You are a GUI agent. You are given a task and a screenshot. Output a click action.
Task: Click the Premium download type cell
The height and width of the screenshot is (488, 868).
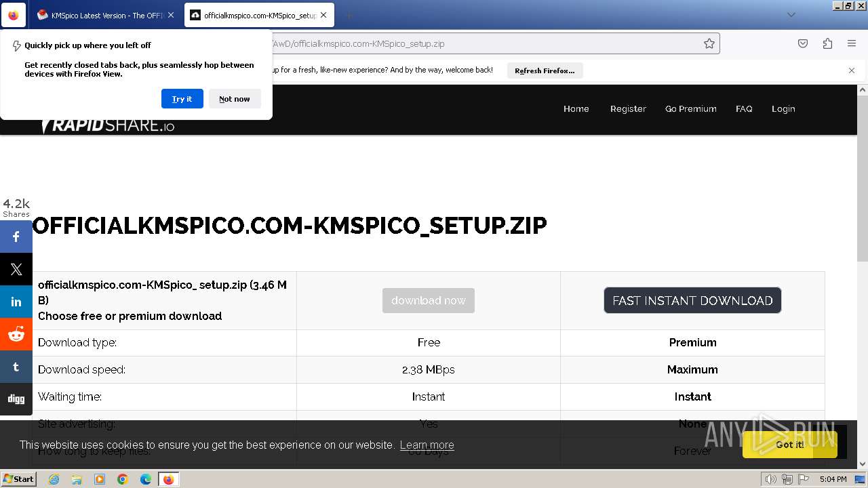[692, 342]
